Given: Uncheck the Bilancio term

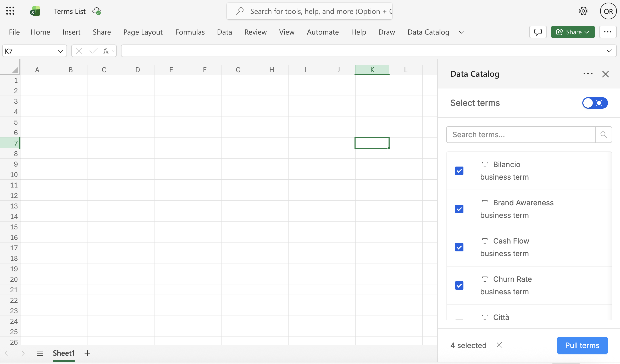Looking at the screenshot, I should (x=459, y=171).
